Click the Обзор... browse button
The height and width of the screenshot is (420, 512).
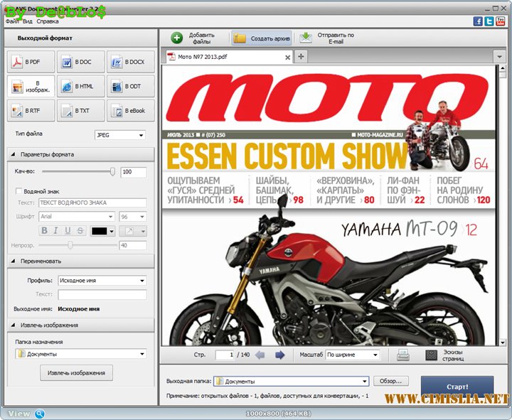(x=390, y=382)
